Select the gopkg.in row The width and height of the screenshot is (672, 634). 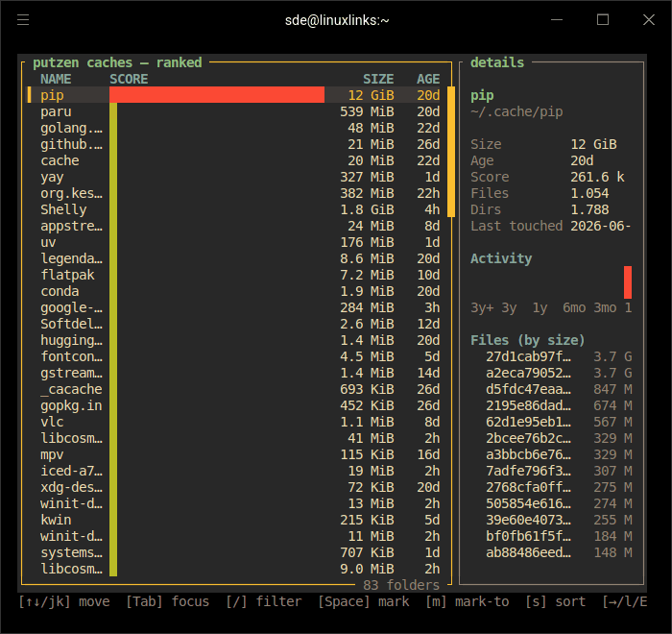233,405
